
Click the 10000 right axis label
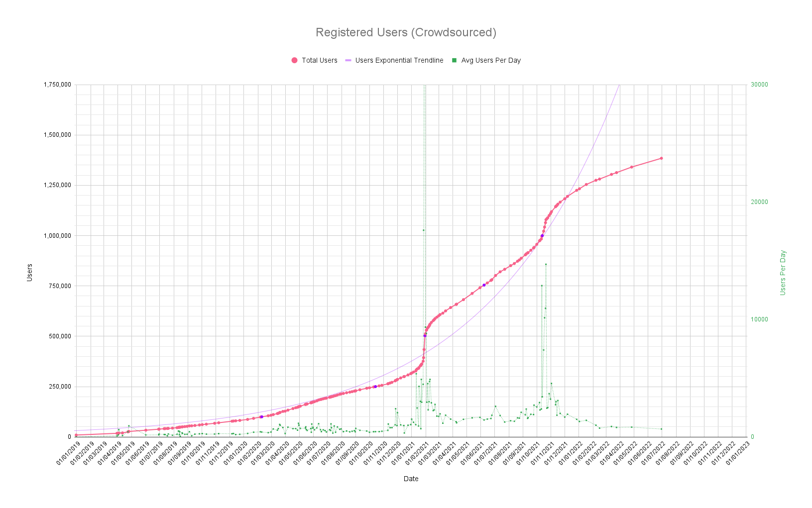(x=759, y=319)
